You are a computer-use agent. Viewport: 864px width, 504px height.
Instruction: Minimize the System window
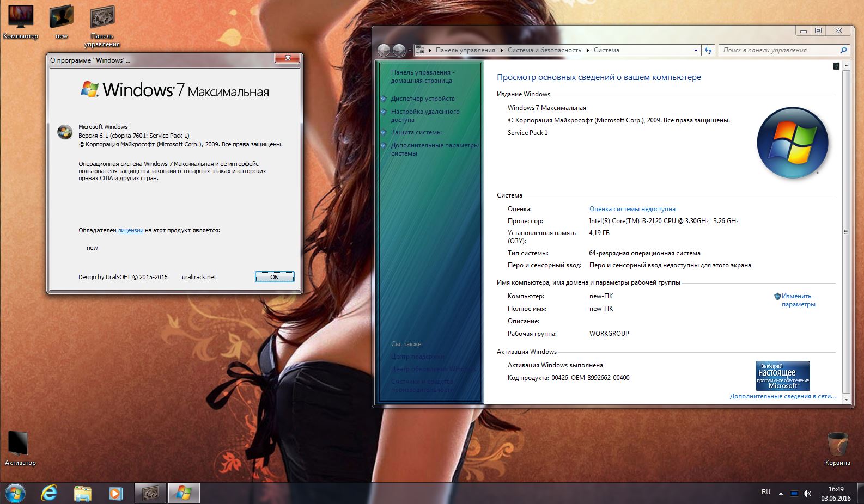coord(803,31)
